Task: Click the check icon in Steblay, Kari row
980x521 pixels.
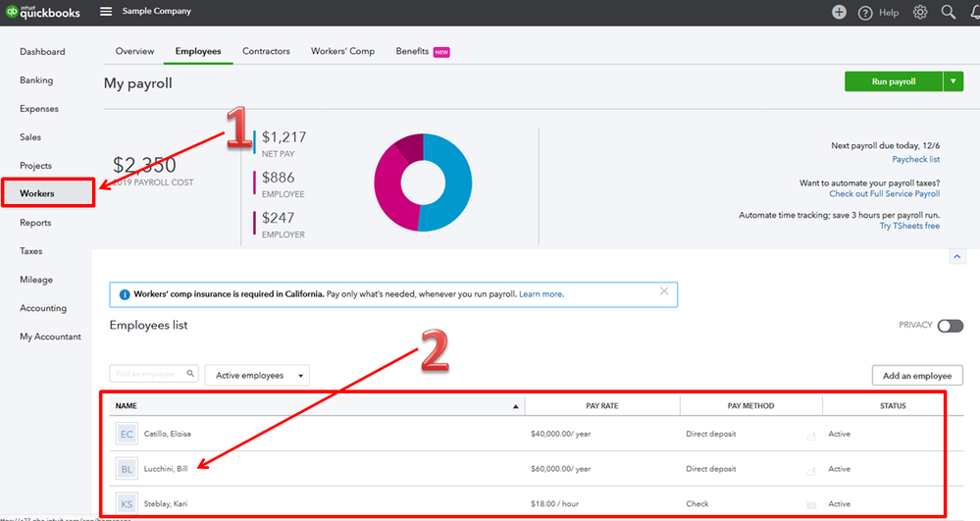Action: click(x=811, y=505)
